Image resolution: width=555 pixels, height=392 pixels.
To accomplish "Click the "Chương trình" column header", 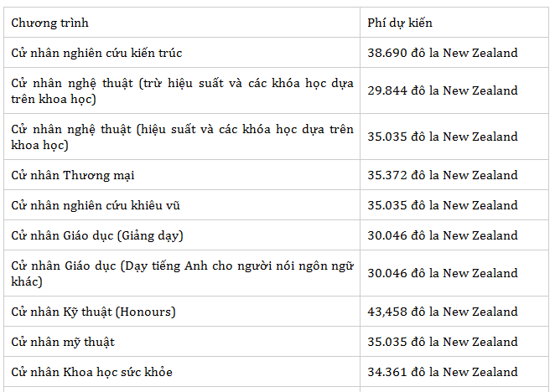I will point(49,23).
